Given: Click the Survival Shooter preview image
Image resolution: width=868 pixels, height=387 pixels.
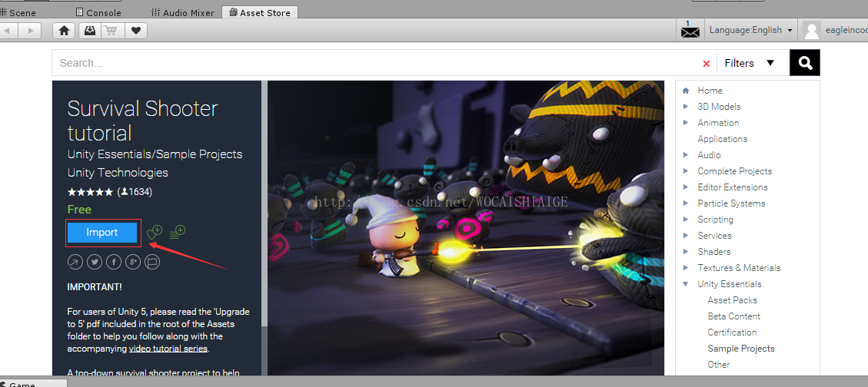Looking at the screenshot, I should click(466, 228).
